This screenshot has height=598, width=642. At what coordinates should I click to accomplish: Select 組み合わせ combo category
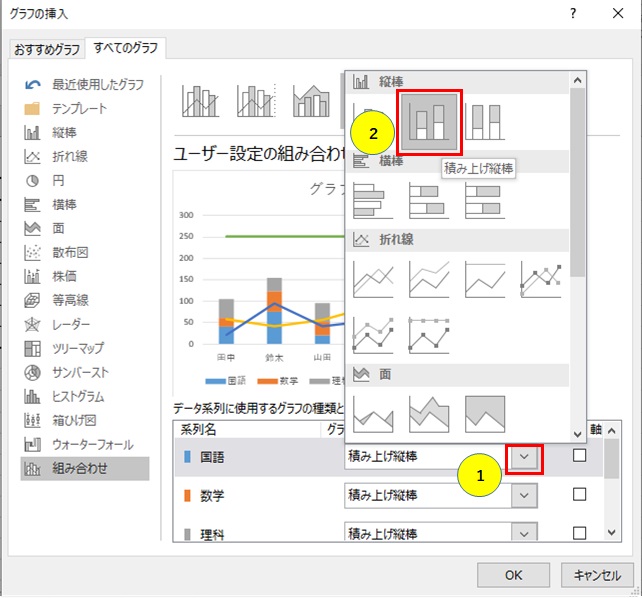click(x=85, y=469)
